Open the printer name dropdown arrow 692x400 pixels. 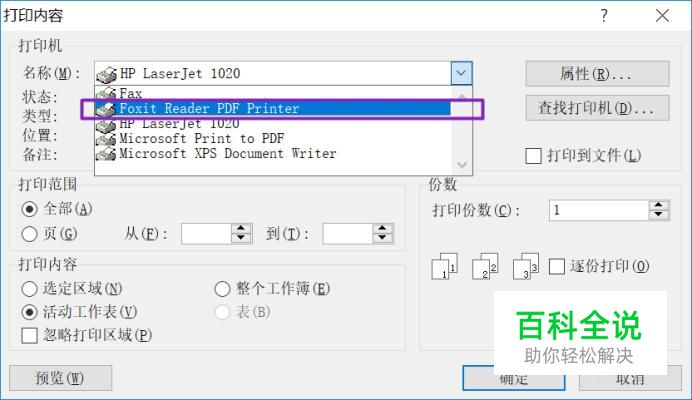[461, 73]
